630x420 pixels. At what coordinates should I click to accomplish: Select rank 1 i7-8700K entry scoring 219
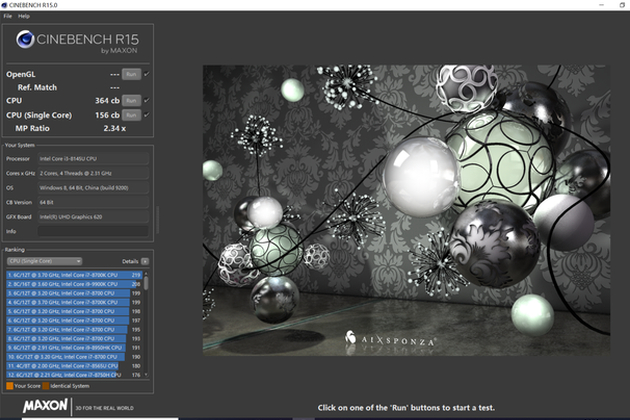(74, 275)
